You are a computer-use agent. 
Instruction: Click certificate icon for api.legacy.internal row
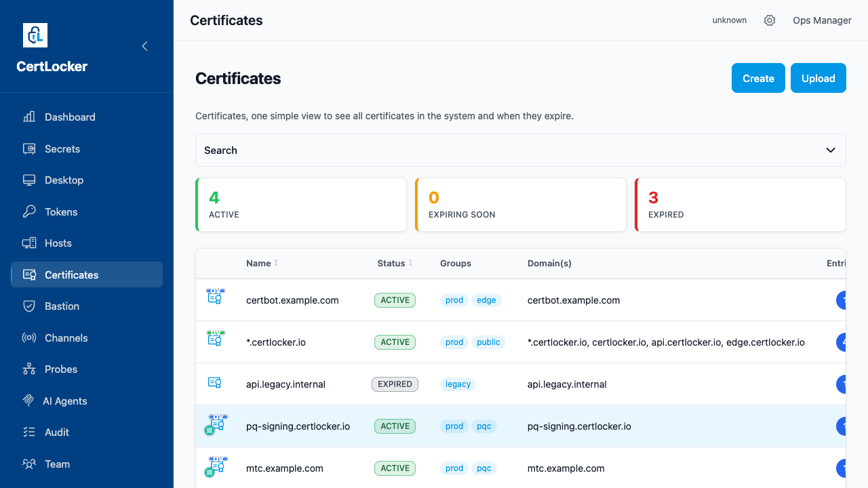(215, 383)
